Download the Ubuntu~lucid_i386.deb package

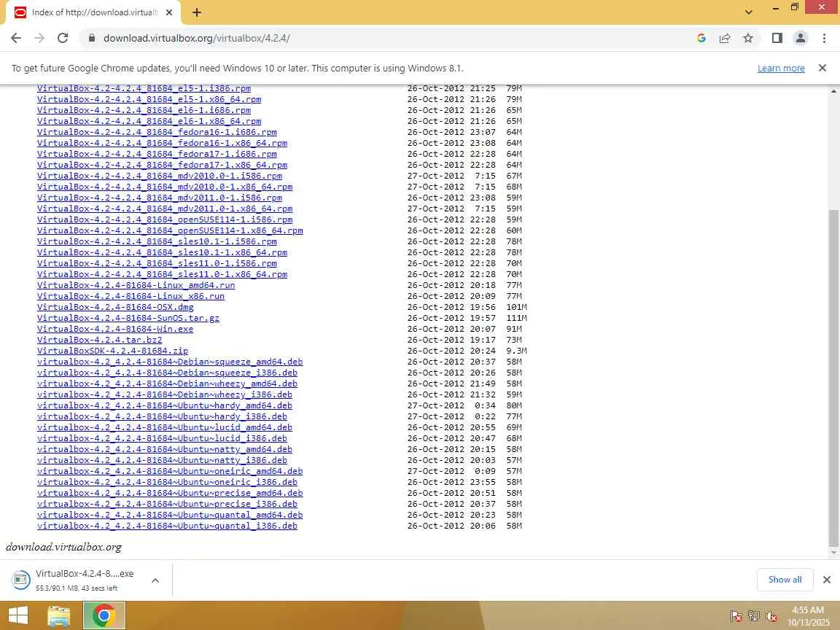163,438
